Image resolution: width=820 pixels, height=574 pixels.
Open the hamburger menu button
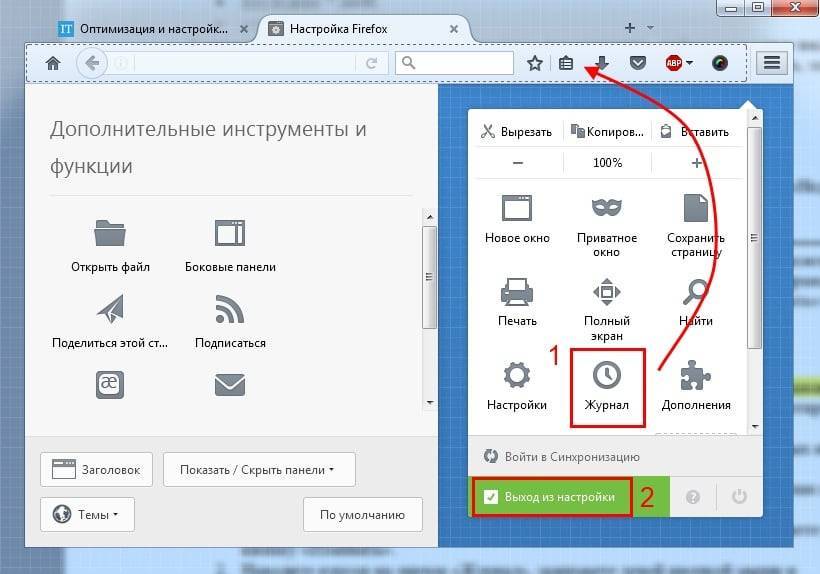[772, 63]
